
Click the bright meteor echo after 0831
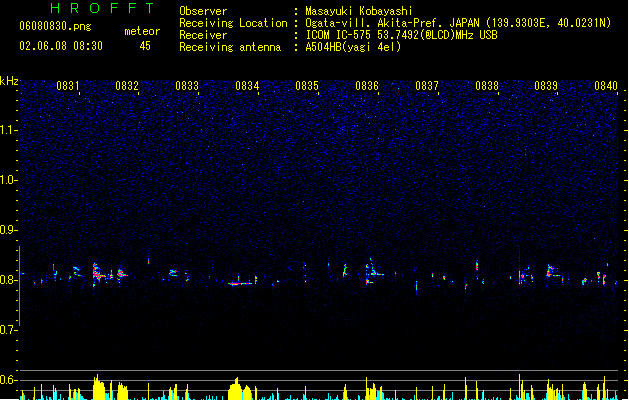point(98,274)
